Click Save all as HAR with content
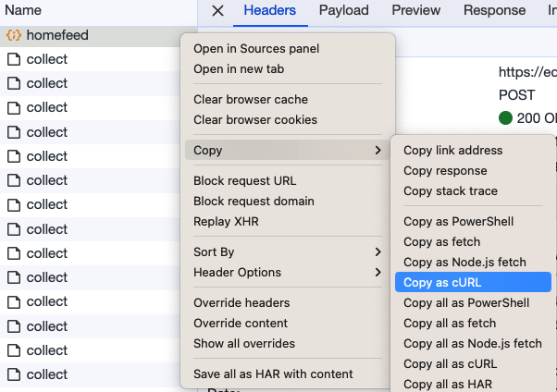 tap(273, 374)
